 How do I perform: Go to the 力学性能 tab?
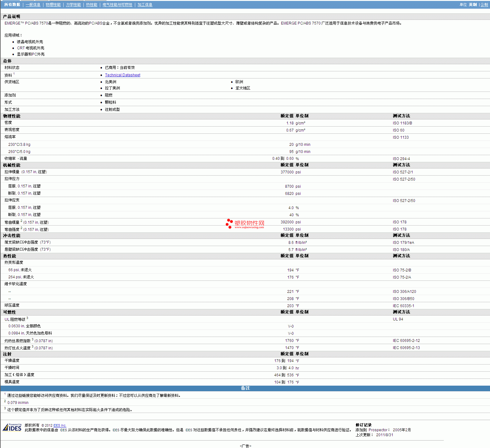tap(73, 5)
